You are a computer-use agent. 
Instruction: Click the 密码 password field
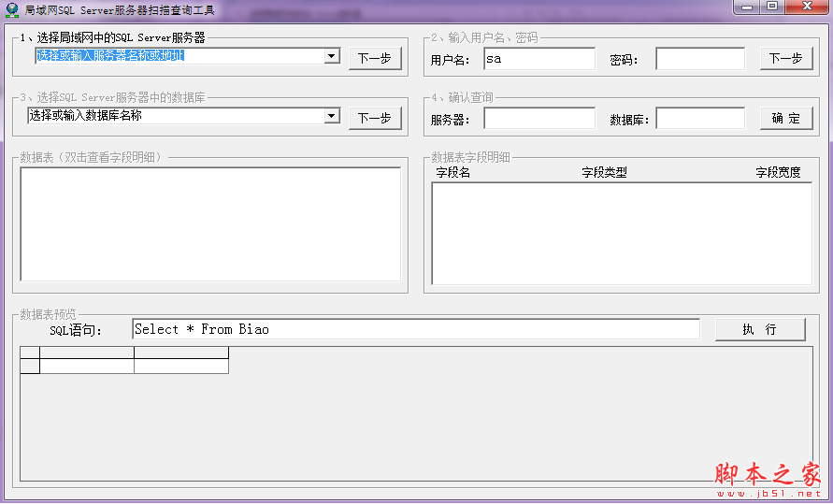tap(700, 58)
